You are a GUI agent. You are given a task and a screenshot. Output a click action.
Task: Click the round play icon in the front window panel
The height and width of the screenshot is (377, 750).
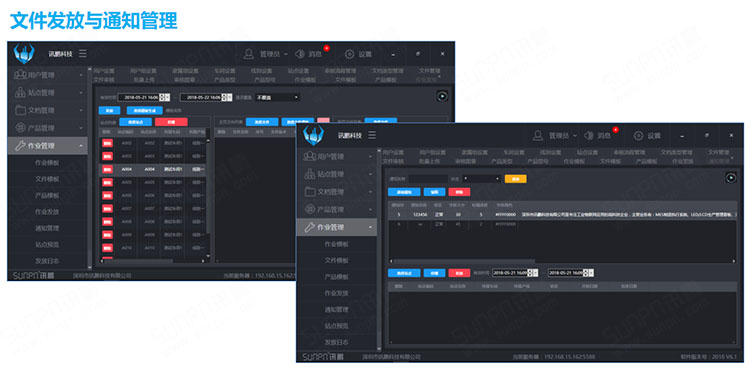(731, 178)
